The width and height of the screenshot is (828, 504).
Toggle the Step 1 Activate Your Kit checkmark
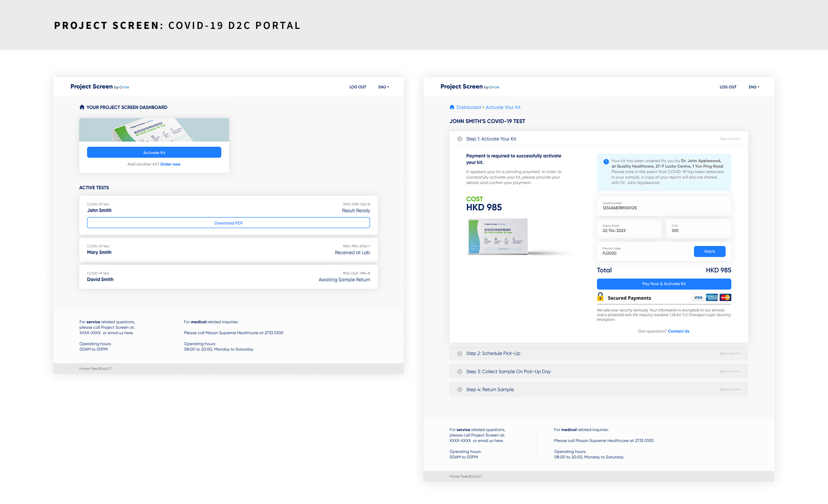460,139
